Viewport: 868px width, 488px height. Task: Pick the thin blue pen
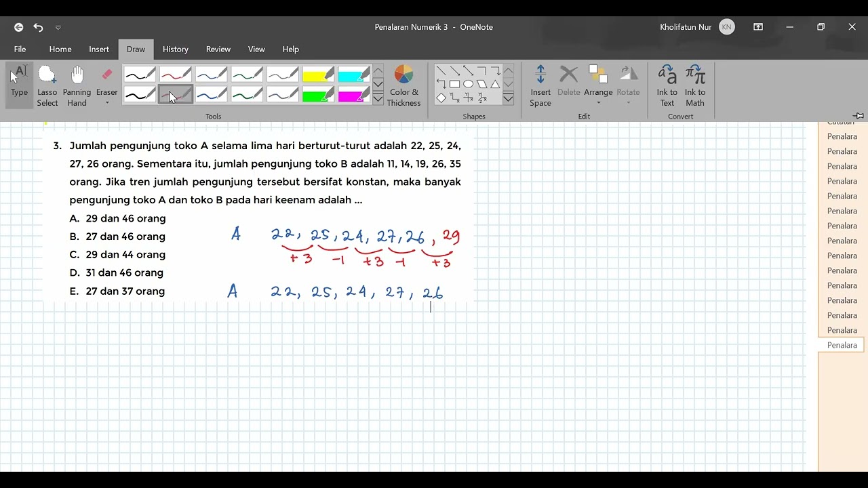click(212, 74)
